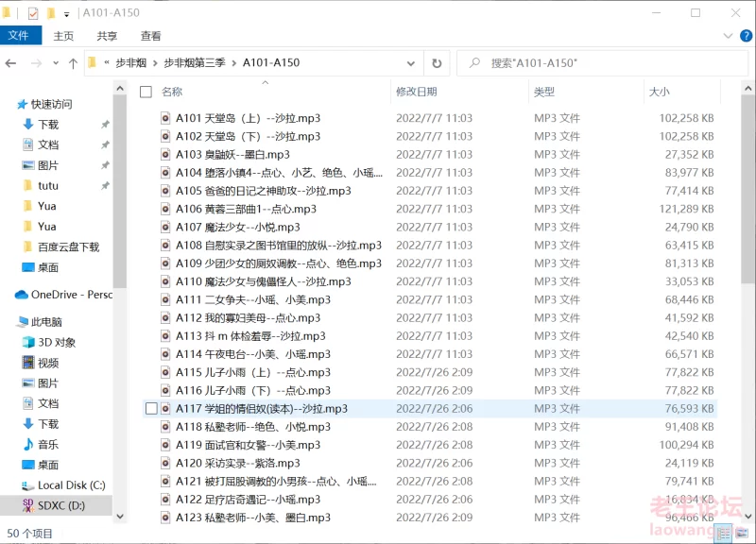
Task: Switch to the 主页 ribbon tab
Action: 63,36
